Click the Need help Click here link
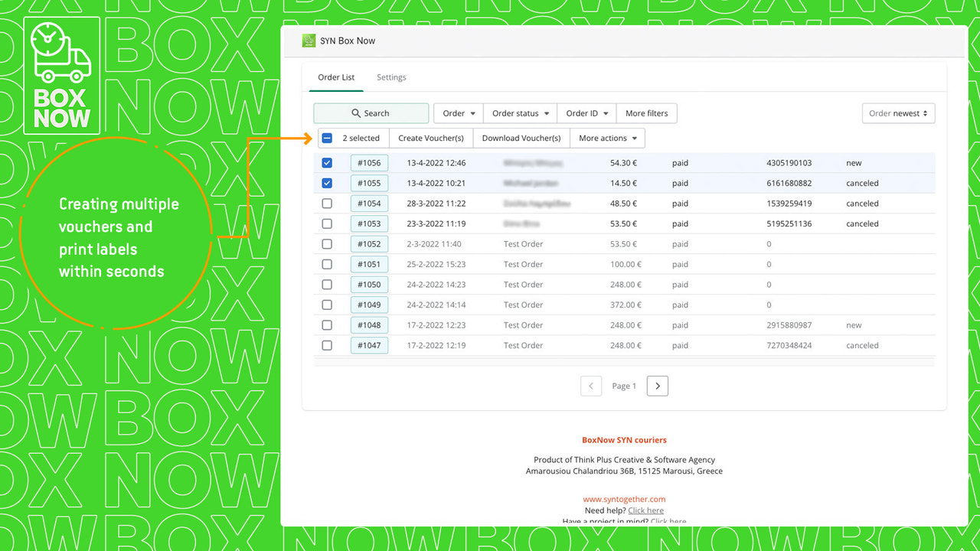 pyautogui.click(x=645, y=510)
